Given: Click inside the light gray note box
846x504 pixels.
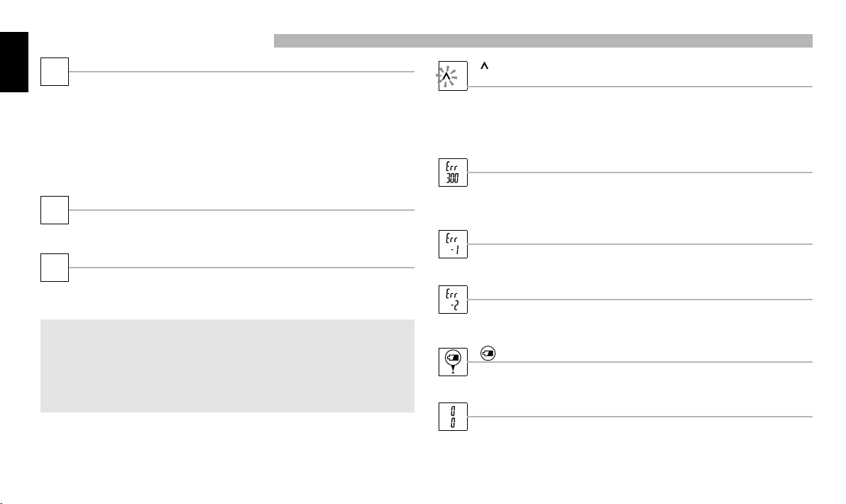Looking at the screenshot, I should tap(227, 366).
